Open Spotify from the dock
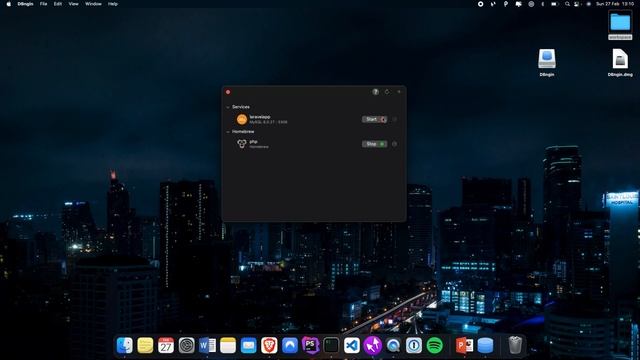Screen dimensions: 640x360 pos(434,346)
